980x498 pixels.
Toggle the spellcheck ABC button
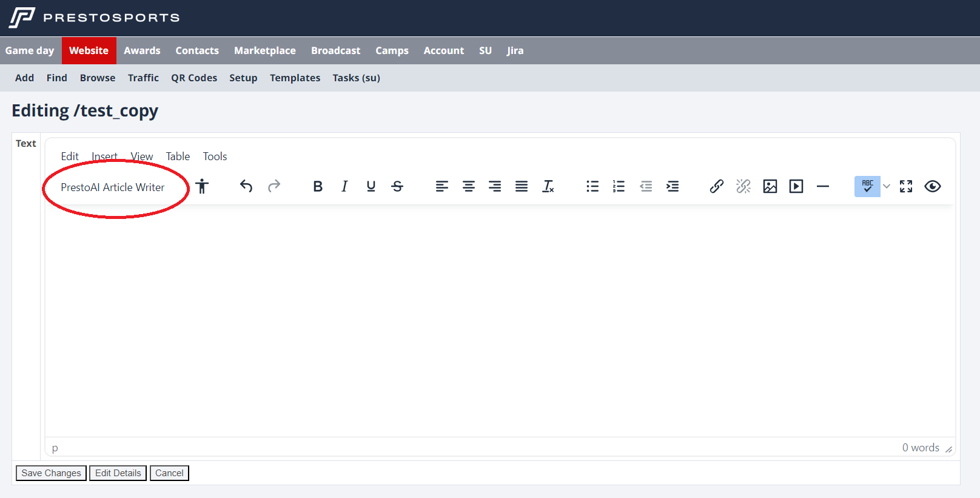pos(867,186)
